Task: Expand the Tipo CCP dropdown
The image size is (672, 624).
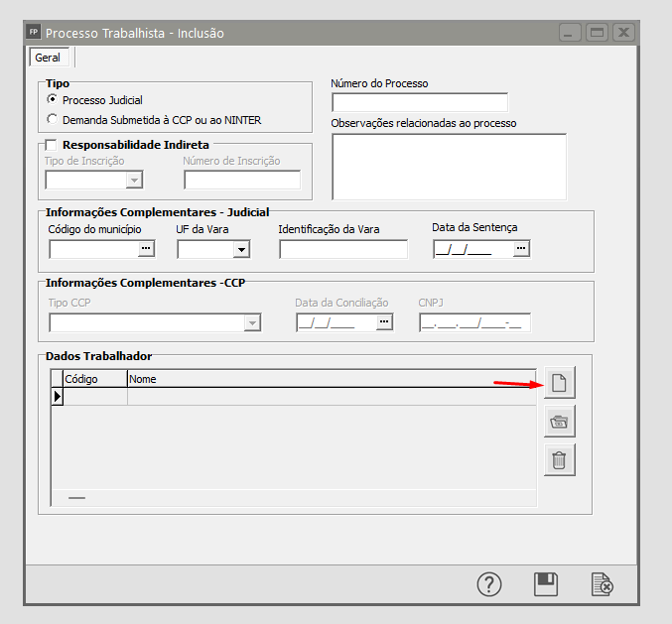Action: pos(252,323)
